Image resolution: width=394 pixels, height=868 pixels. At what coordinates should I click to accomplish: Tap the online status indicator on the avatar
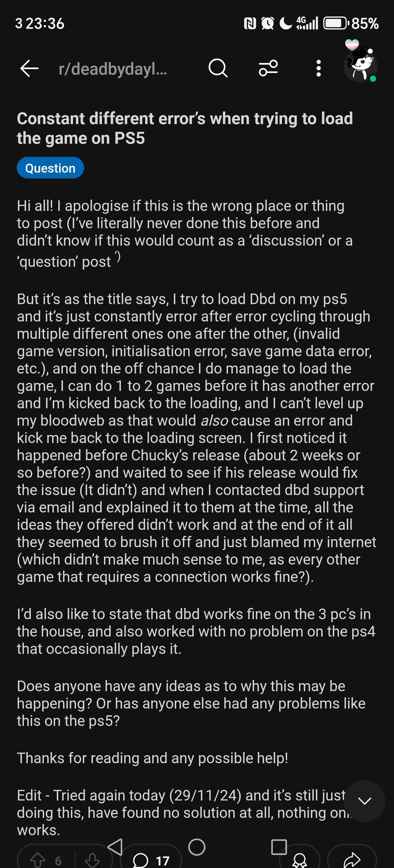(x=373, y=78)
